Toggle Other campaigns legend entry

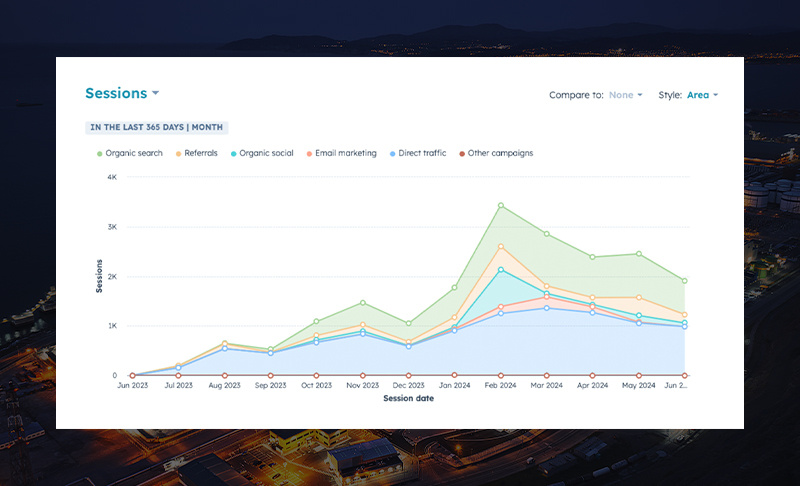(x=495, y=153)
